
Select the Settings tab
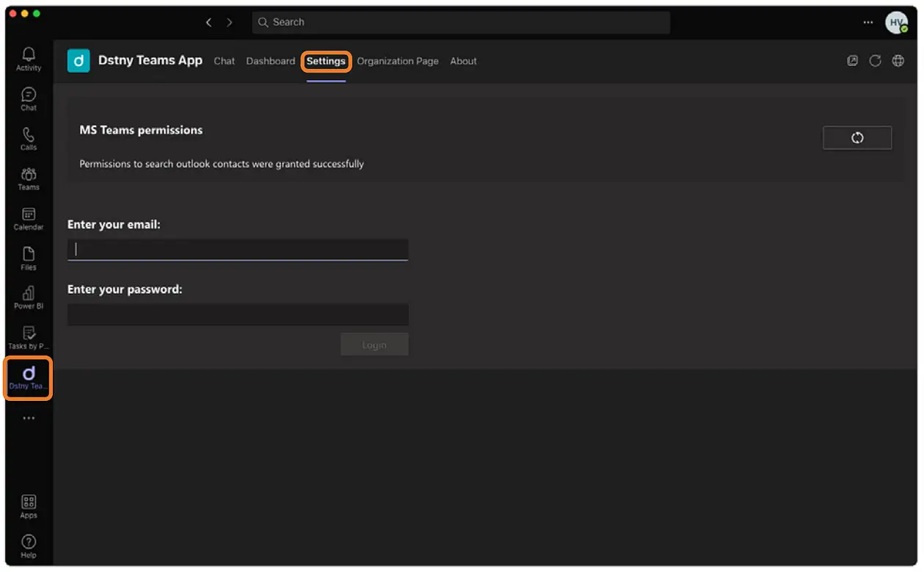326,61
